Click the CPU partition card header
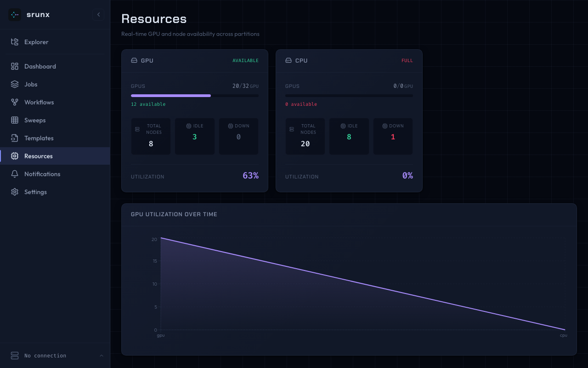The width and height of the screenshot is (588, 368). click(349, 61)
